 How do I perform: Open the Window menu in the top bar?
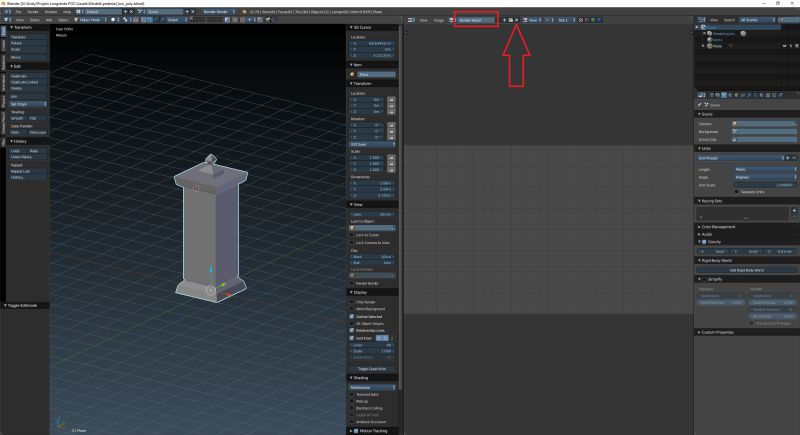point(51,11)
